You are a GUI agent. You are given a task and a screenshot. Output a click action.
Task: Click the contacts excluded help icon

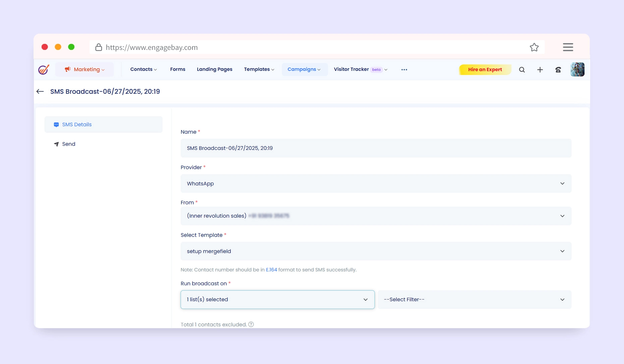click(x=251, y=324)
